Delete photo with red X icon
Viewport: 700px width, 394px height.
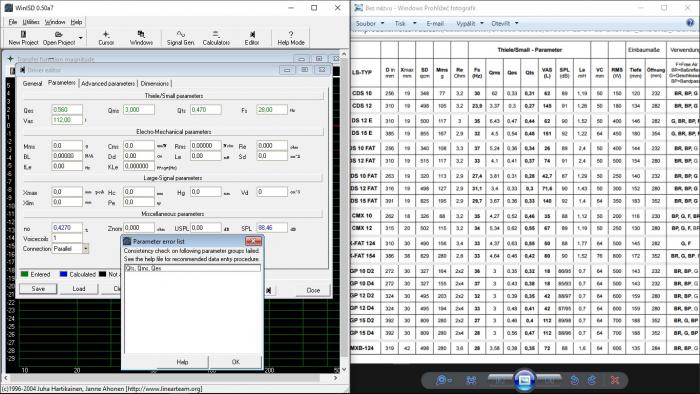615,380
